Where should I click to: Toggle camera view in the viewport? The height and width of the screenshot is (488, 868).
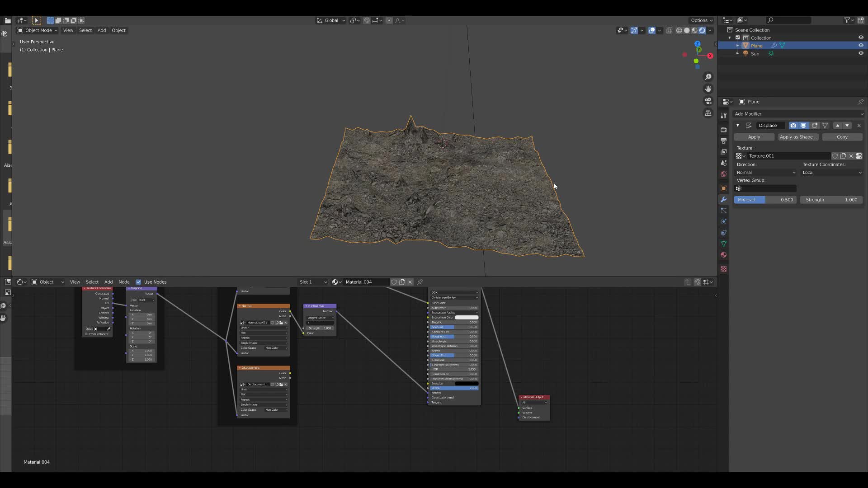[x=708, y=101]
